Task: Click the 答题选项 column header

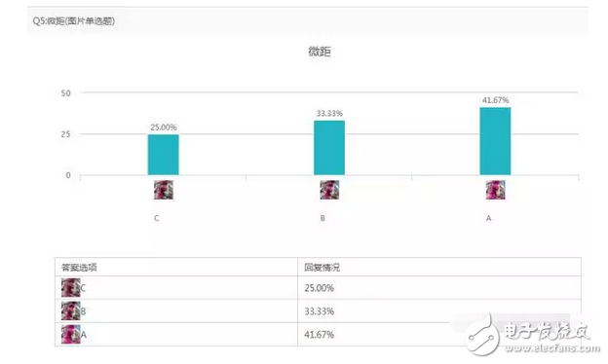Action: pos(79,268)
